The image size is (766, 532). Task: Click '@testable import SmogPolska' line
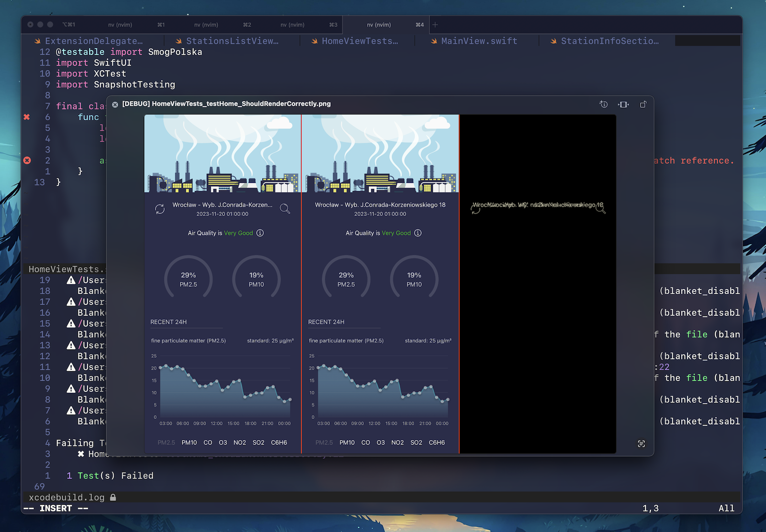point(129,52)
